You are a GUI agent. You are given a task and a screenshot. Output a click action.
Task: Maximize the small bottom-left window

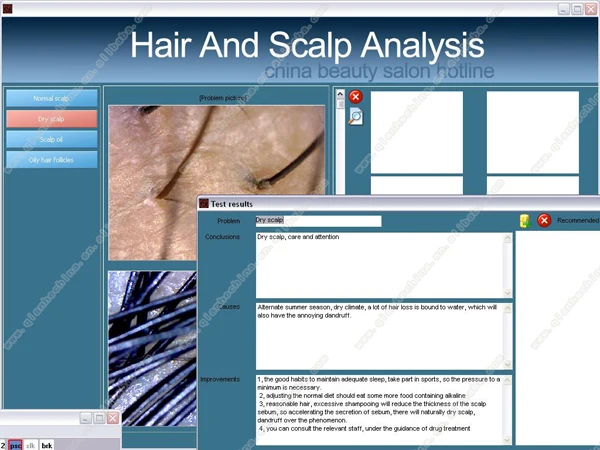(x=99, y=418)
